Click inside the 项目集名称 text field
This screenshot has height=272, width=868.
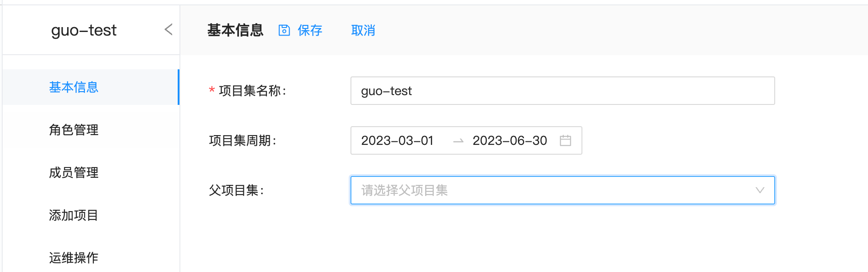tap(562, 91)
